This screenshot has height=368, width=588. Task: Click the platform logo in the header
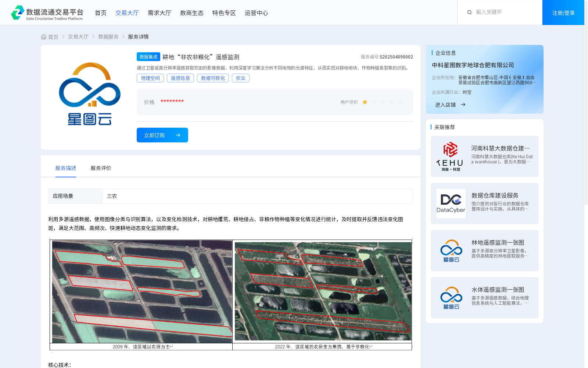tap(47, 13)
